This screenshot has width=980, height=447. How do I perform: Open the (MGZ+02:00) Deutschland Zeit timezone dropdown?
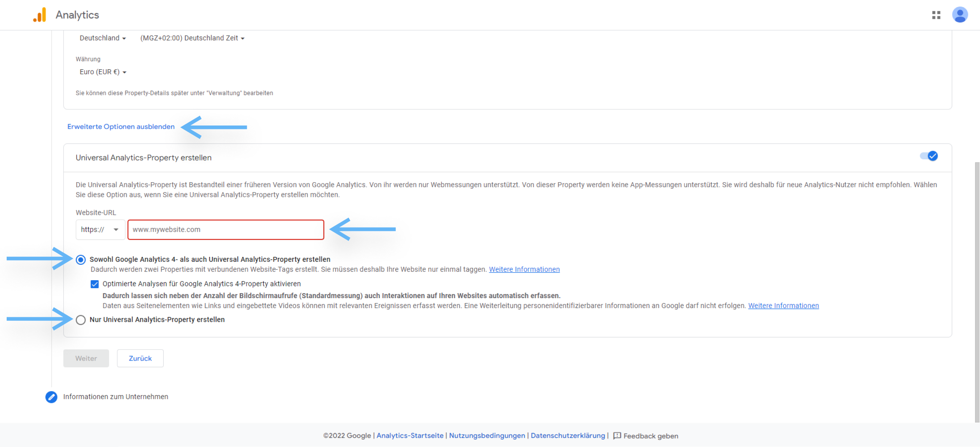[x=192, y=38]
